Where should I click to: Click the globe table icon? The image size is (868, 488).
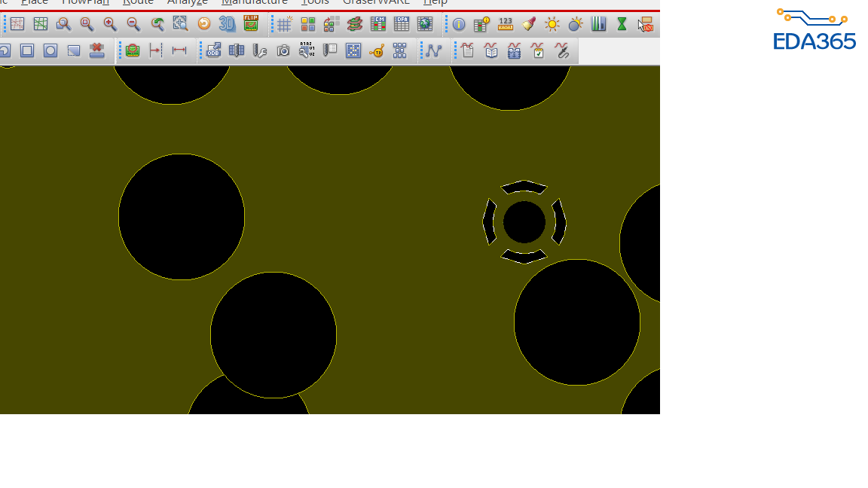pos(425,24)
